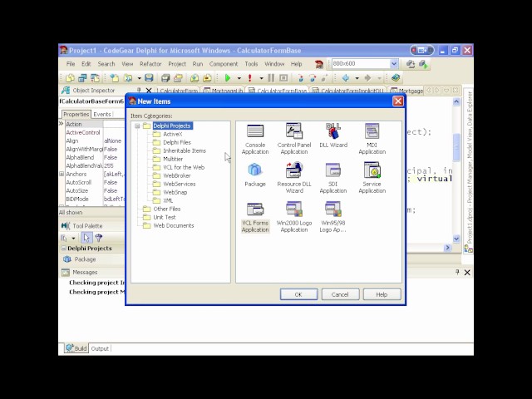
Task: Open the Component menu
Action: [x=224, y=64]
